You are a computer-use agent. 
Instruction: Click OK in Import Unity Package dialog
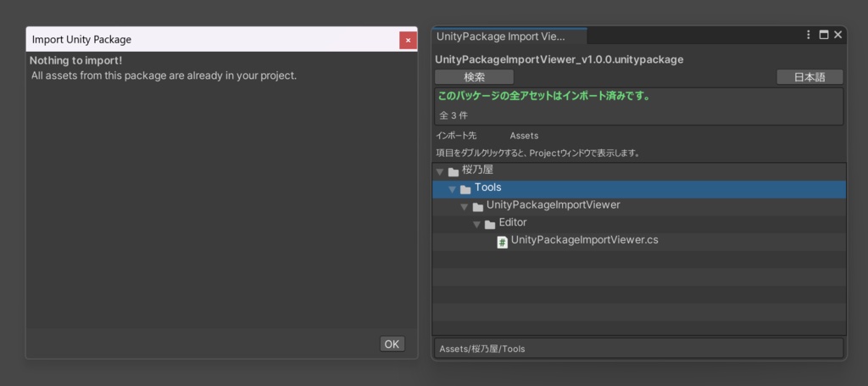point(392,344)
